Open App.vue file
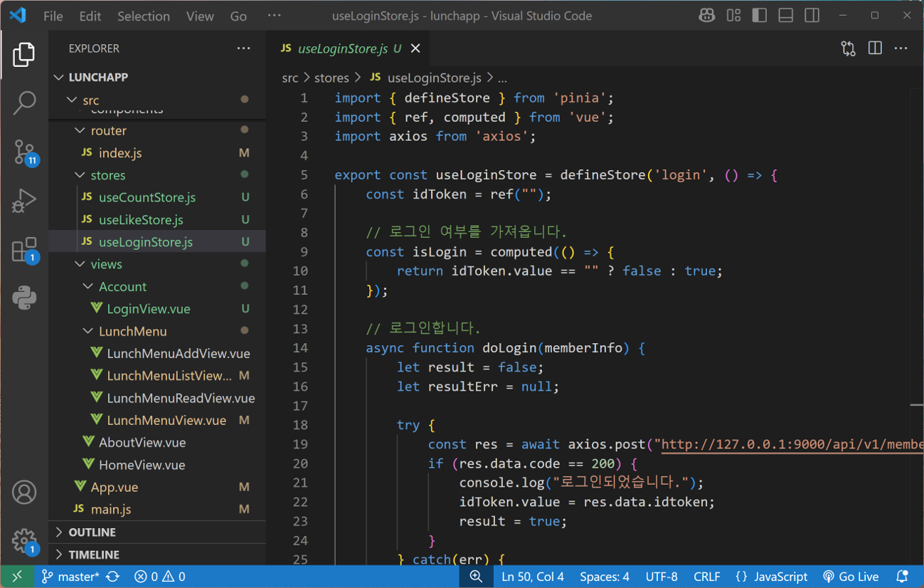Screen dimensions: 924x588 [157, 487]
